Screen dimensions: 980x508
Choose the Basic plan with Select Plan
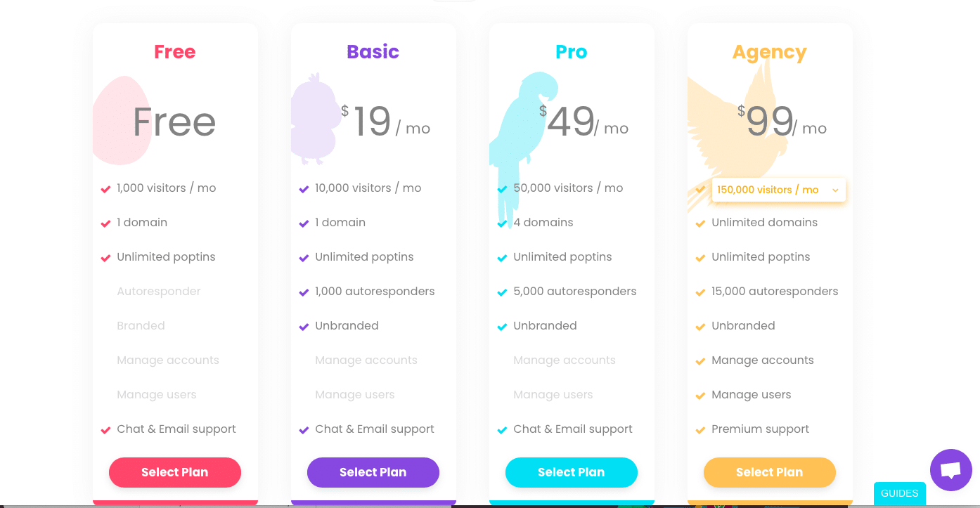point(373,472)
